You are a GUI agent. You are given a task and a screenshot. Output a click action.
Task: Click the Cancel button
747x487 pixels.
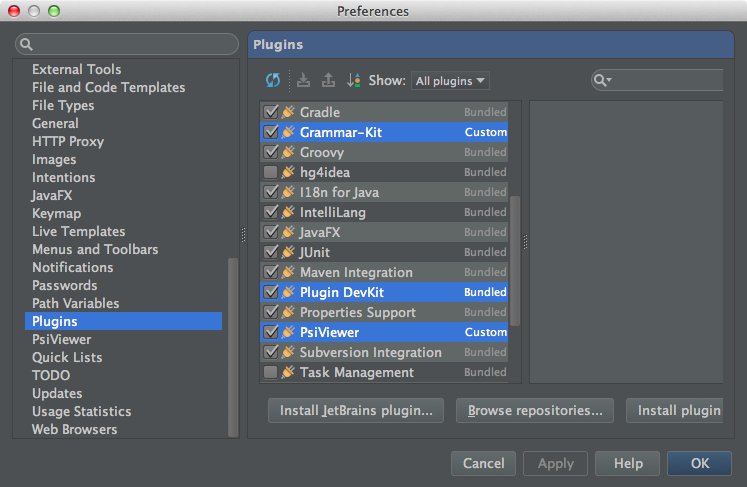483,464
